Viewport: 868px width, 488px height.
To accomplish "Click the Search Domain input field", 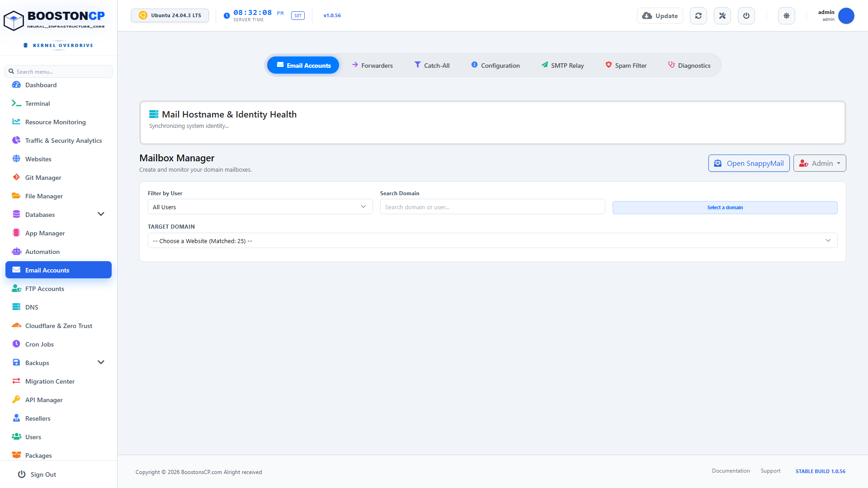I will point(492,207).
